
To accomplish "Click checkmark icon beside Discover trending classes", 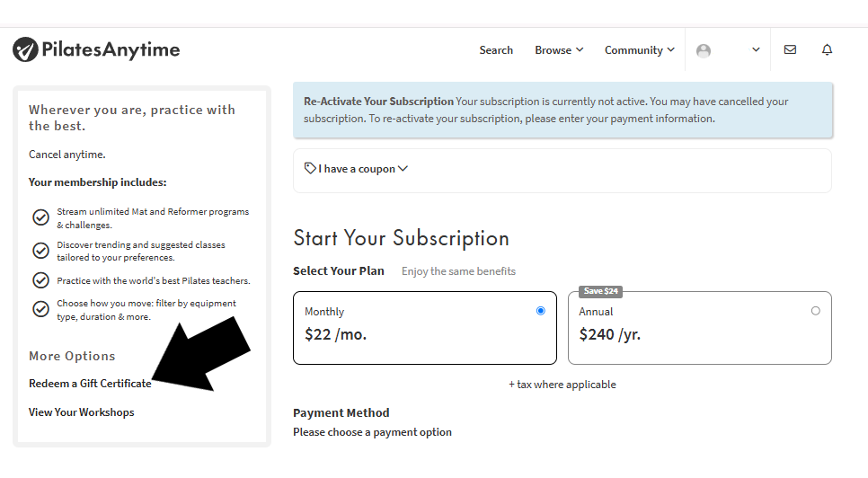I will point(40,251).
